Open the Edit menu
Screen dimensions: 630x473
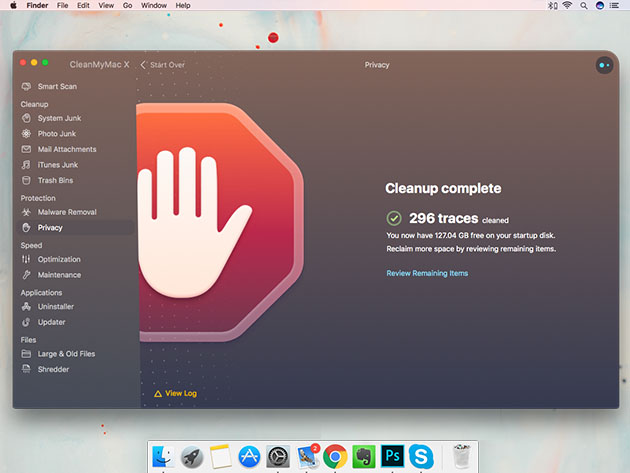tap(83, 6)
